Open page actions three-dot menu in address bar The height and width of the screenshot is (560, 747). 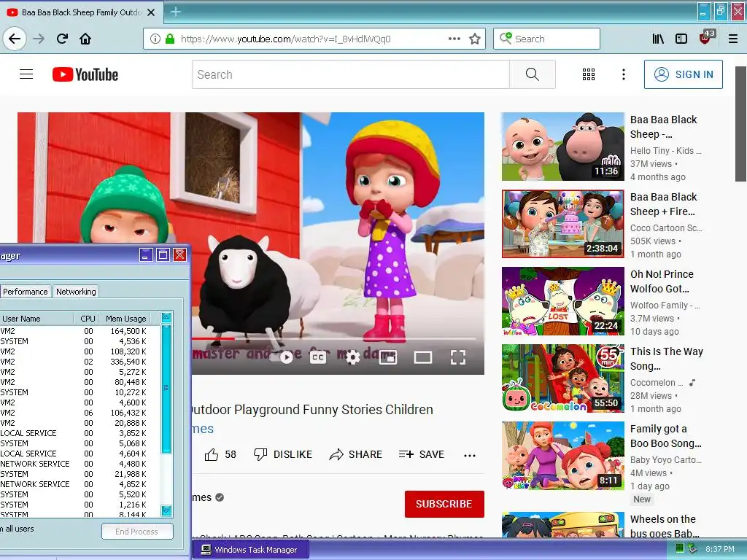coord(454,39)
